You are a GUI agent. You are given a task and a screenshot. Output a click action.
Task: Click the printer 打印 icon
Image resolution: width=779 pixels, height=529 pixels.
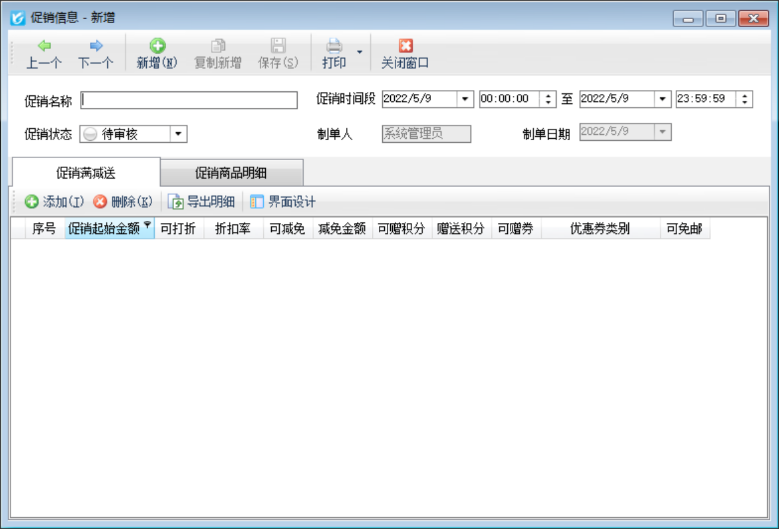(334, 46)
